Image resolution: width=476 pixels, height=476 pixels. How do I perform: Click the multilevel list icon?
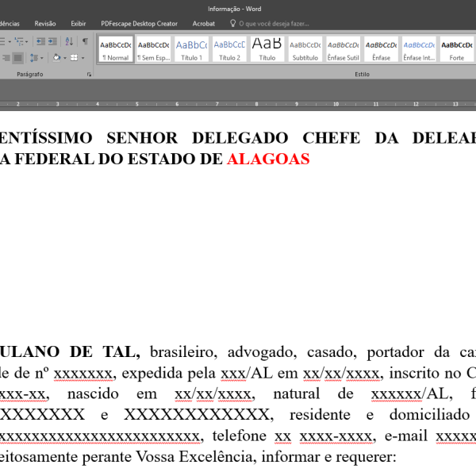click(x=21, y=41)
